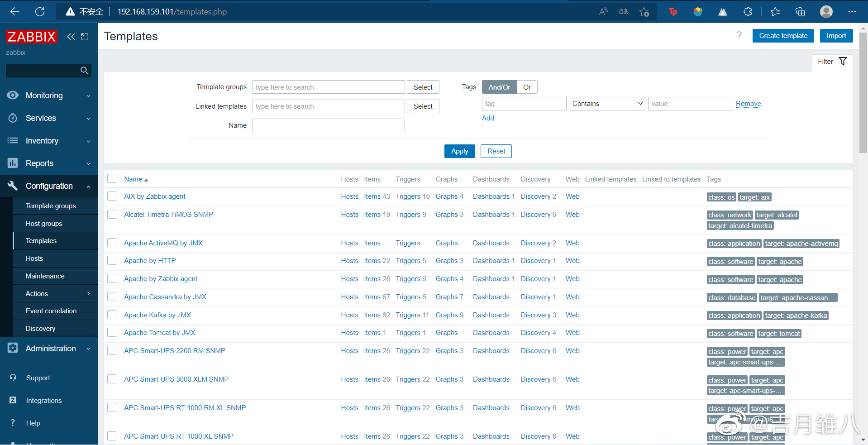The width and height of the screenshot is (868, 445).
Task: Go back with browser back arrow
Action: click(x=15, y=12)
